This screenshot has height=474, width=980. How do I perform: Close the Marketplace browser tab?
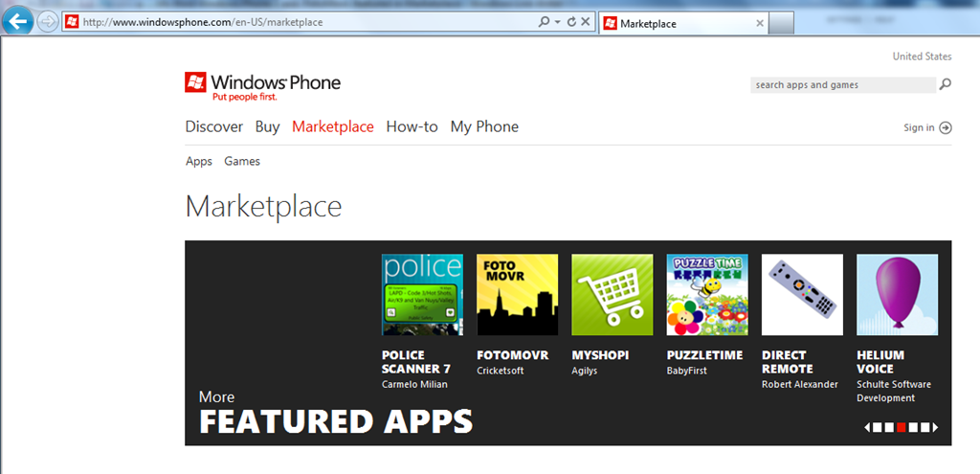click(760, 24)
